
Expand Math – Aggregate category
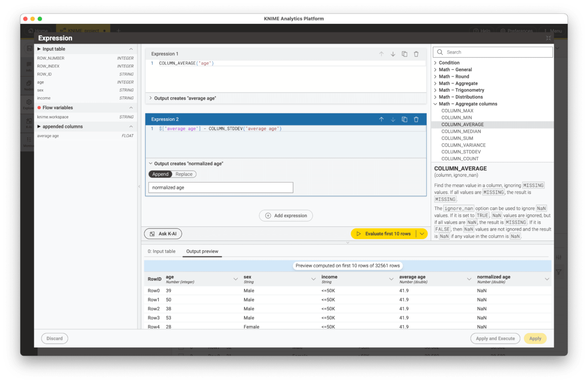(x=435, y=83)
